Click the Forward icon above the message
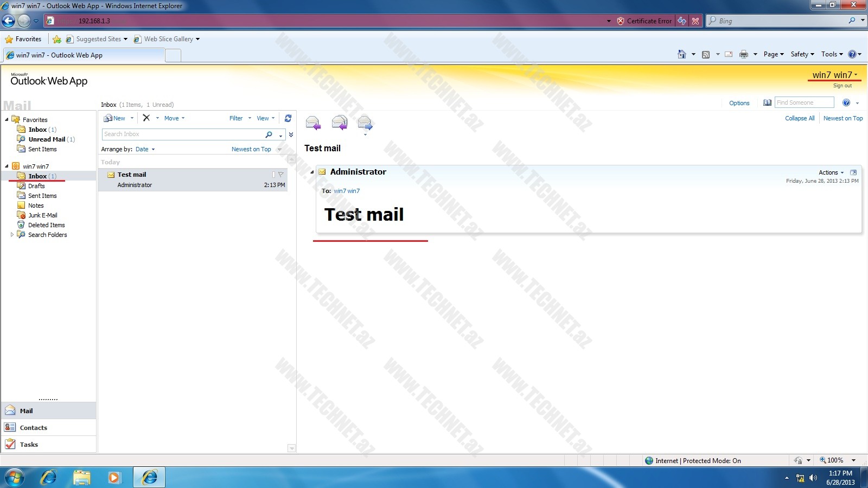 pos(365,123)
